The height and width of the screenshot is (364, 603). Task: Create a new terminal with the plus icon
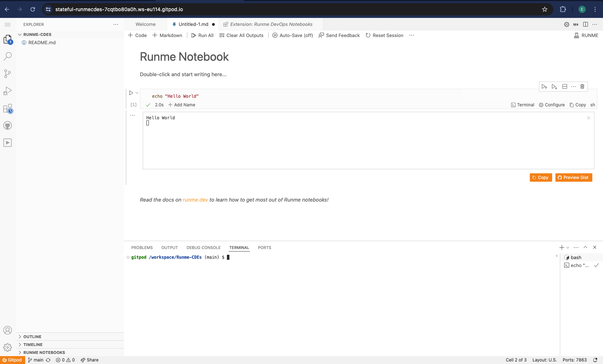click(x=561, y=247)
